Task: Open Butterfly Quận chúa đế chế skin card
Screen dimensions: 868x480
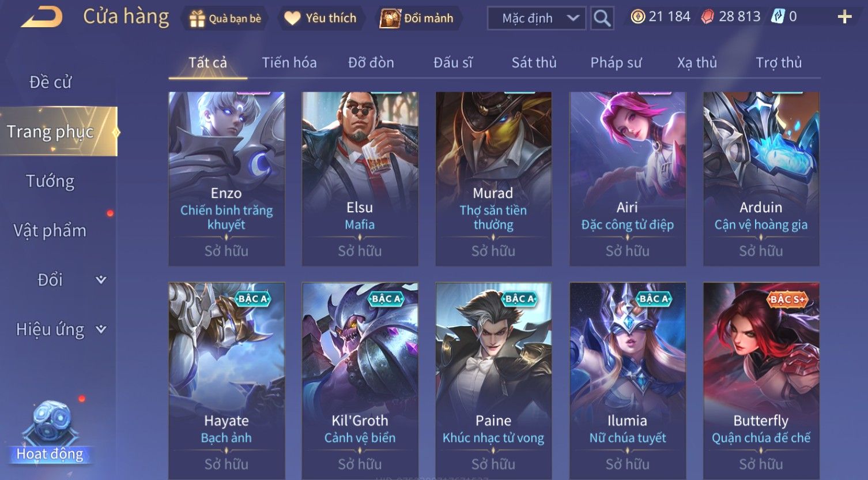Action: click(x=761, y=381)
